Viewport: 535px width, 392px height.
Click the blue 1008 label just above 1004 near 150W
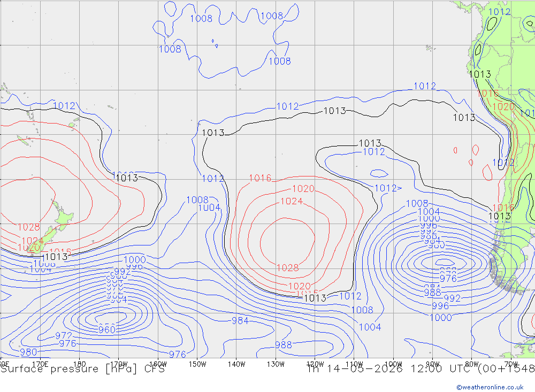[197, 199]
